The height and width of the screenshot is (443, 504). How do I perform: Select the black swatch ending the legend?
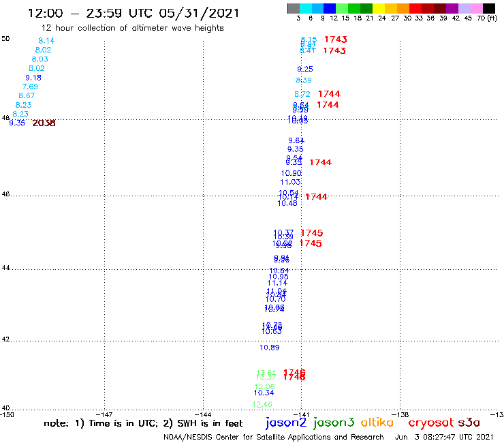[x=488, y=8]
